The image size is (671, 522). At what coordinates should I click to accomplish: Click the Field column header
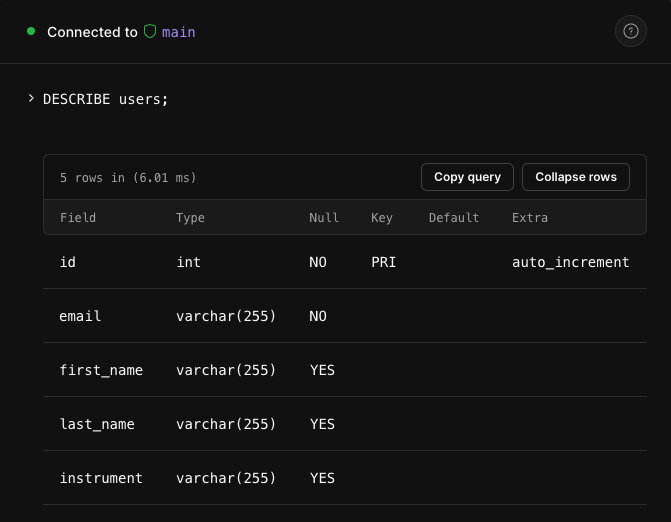coord(78,218)
